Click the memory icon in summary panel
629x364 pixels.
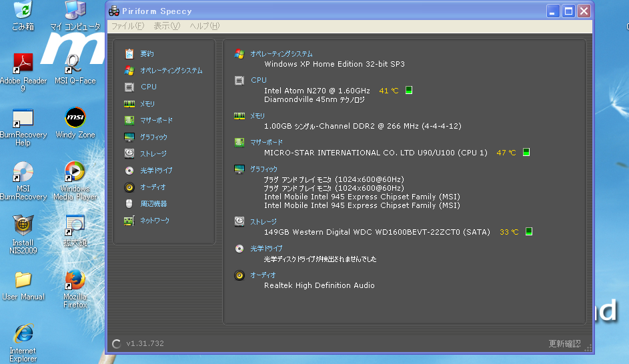tap(239, 116)
